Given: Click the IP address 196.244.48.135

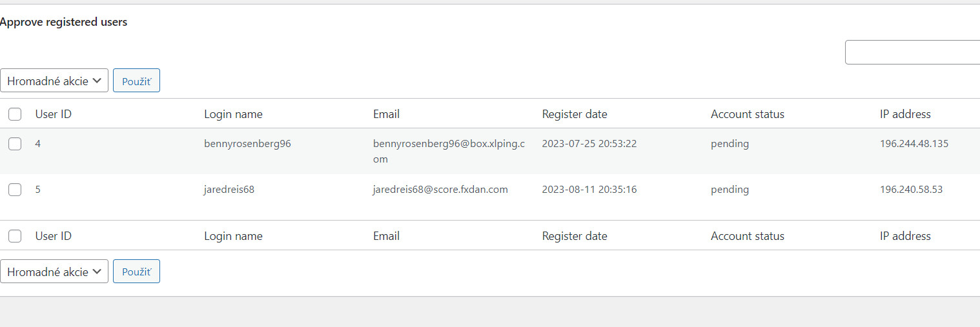Looking at the screenshot, I should tap(914, 144).
